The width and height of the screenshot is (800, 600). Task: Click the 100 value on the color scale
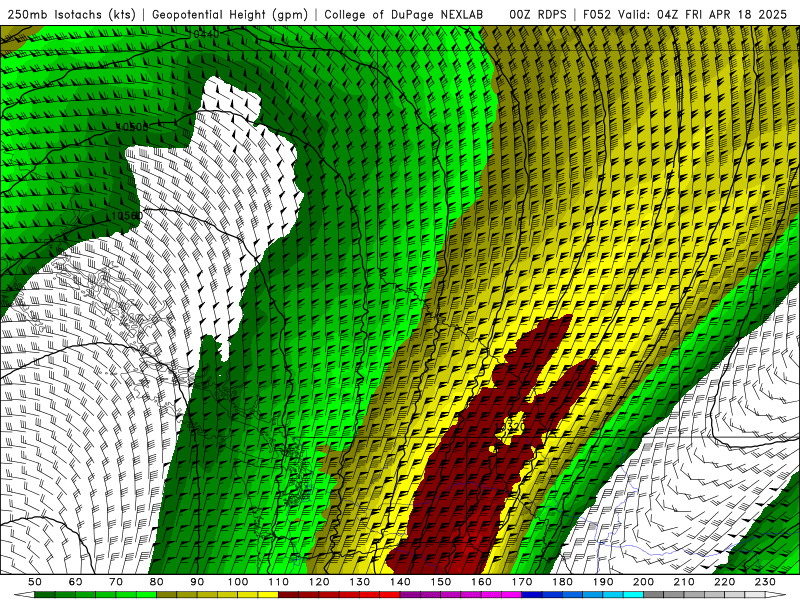[x=238, y=582]
